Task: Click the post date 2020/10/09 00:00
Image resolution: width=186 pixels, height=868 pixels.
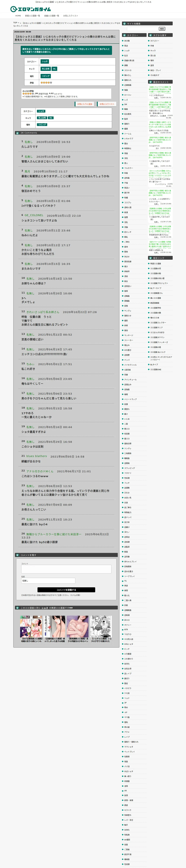Action: (22, 32)
